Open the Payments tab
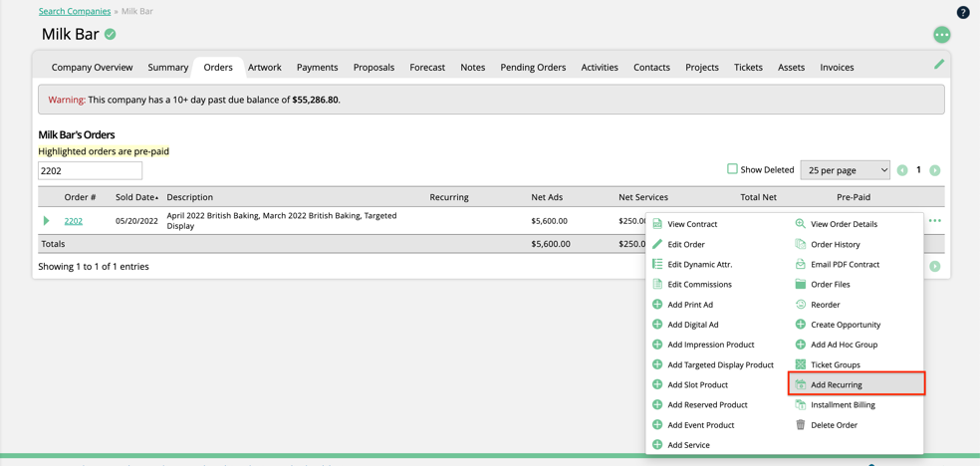Image resolution: width=980 pixels, height=466 pixels. click(x=318, y=68)
